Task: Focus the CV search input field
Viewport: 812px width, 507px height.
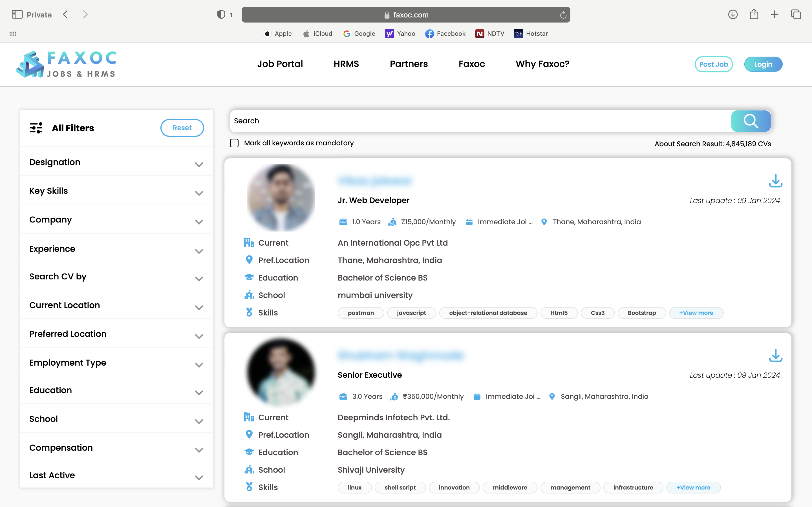Action: (x=480, y=121)
